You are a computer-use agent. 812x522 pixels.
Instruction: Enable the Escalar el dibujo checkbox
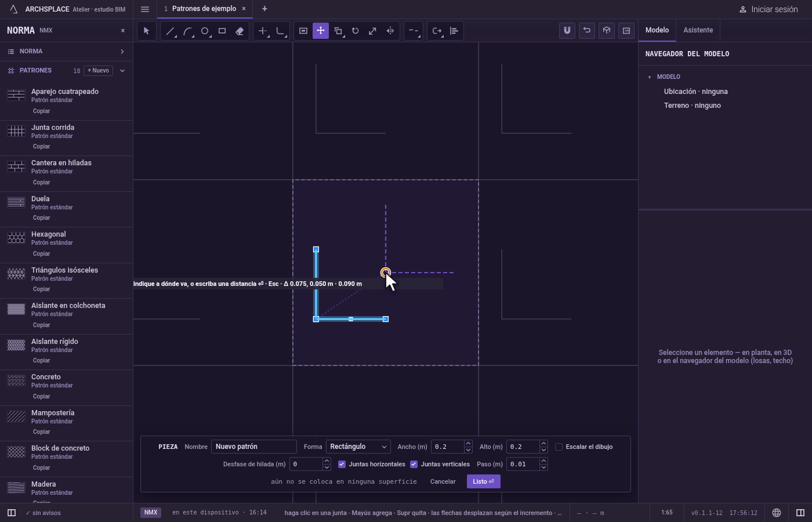point(559,447)
